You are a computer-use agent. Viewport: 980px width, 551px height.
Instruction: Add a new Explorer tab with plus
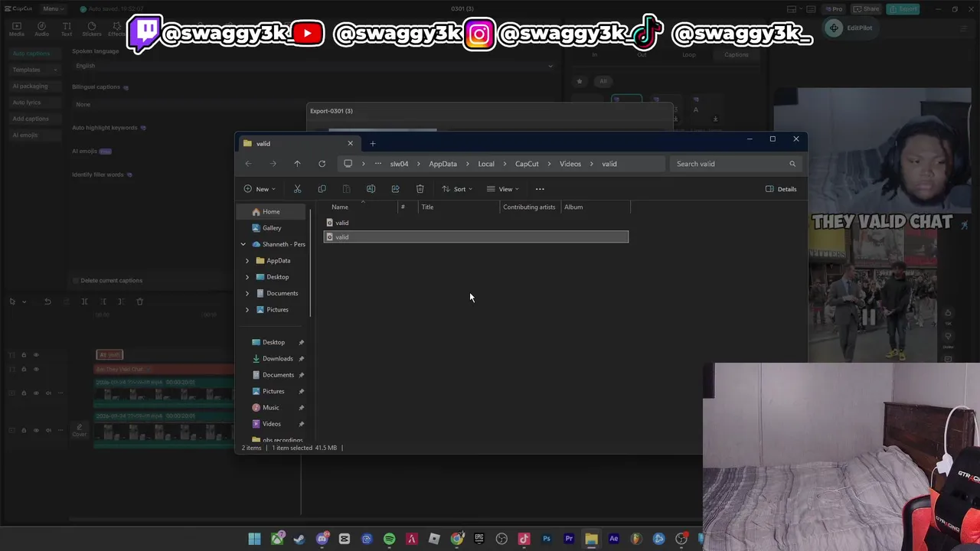[373, 143]
